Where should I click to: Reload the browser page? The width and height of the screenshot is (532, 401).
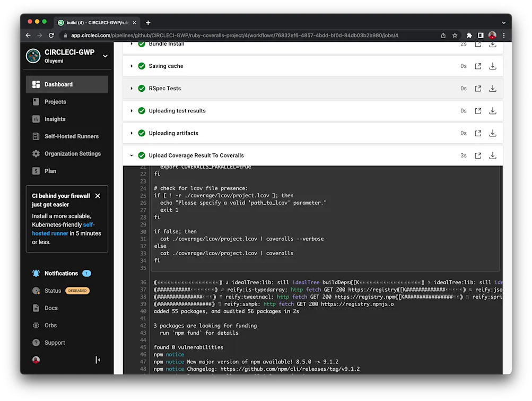pyautogui.click(x=51, y=36)
